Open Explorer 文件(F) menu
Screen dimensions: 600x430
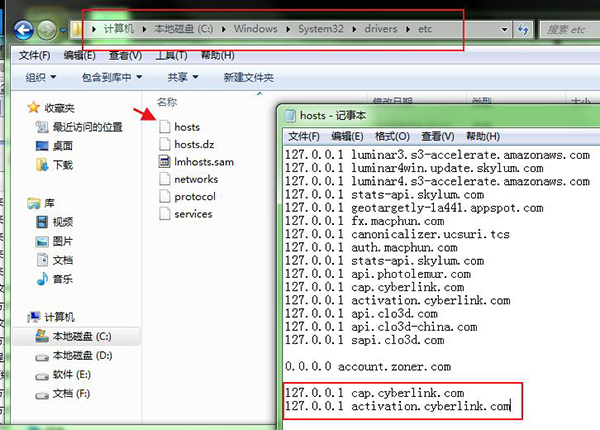34,55
